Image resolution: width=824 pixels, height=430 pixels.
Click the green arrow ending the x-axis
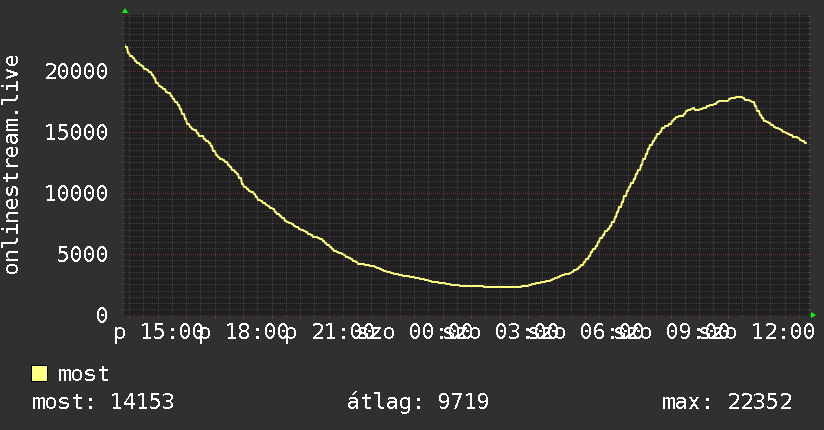[813, 315]
